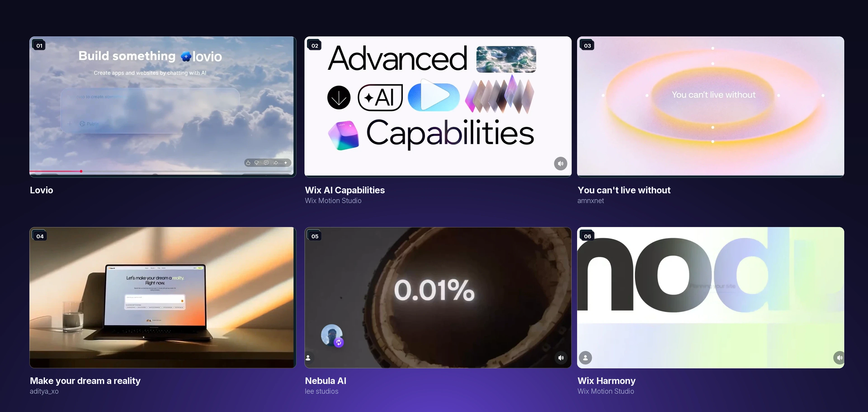Click the purple swap badge on the Nebula avatar
The image size is (868, 412).
click(339, 343)
